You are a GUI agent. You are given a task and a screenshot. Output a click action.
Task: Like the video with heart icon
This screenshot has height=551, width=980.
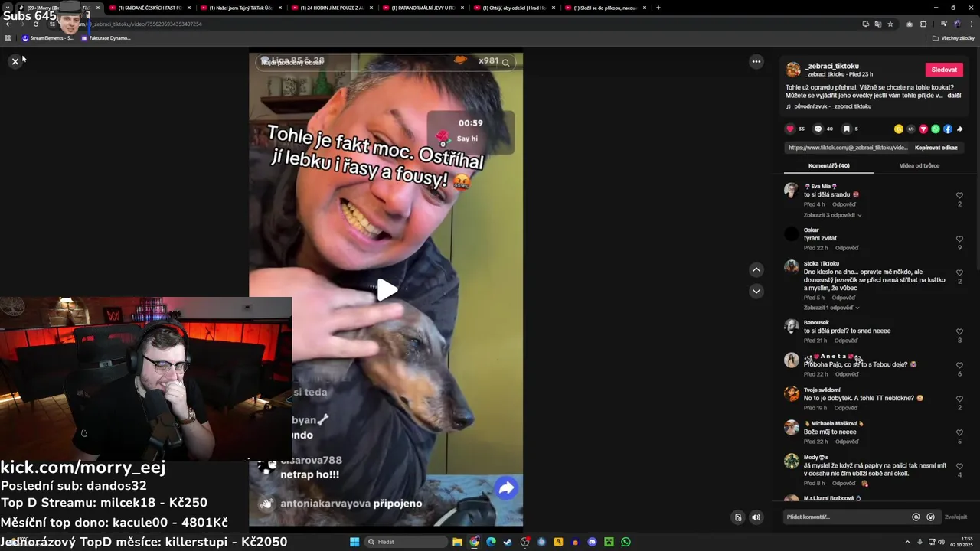790,129
